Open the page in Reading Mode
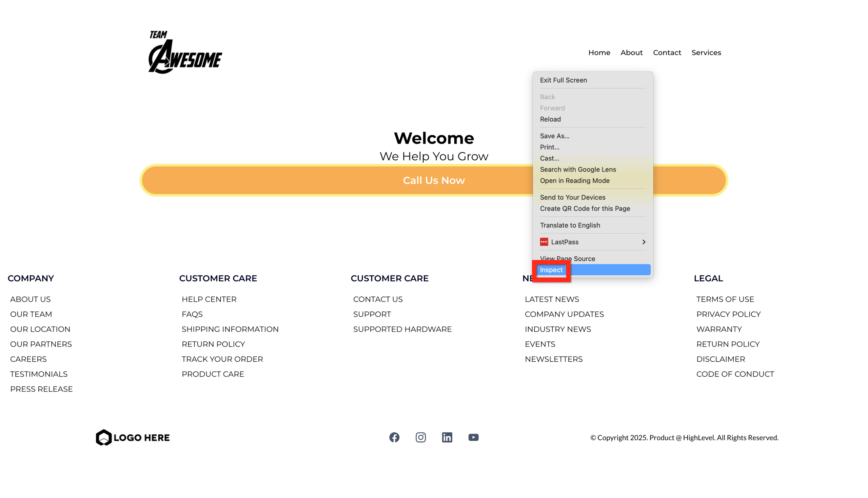The image size is (868, 498). point(575,181)
